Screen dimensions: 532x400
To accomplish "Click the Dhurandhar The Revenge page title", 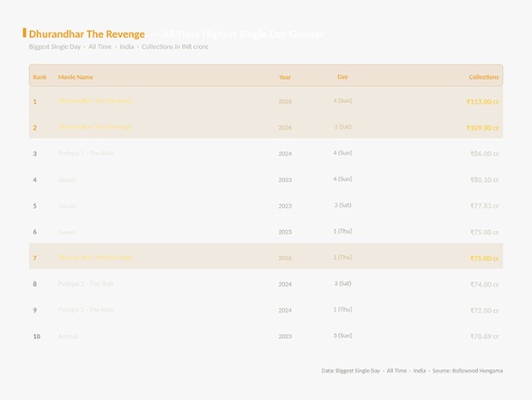I will point(87,34).
